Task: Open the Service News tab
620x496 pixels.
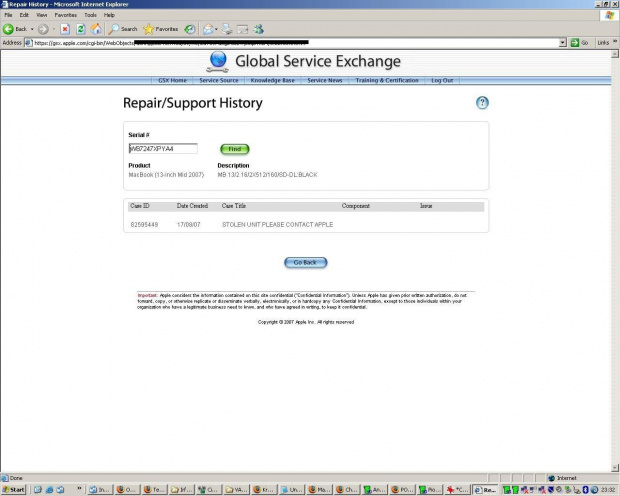Action: point(325,80)
